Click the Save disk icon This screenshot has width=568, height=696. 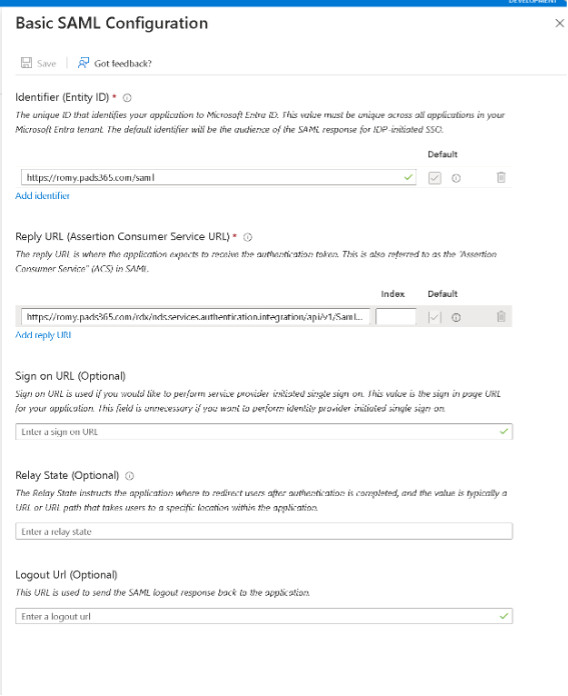[27, 63]
